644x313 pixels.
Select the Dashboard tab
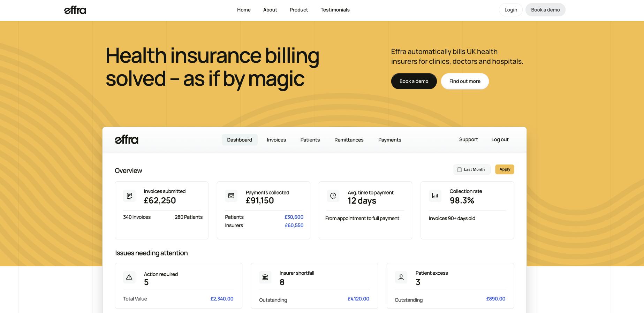pos(240,140)
